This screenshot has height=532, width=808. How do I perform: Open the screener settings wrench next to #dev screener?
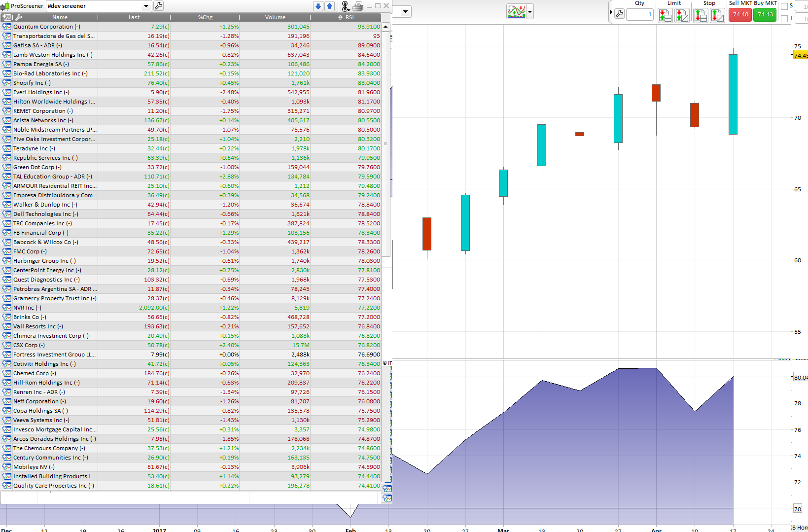click(x=158, y=6)
